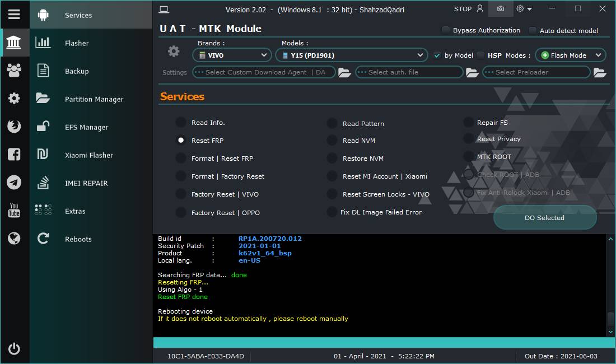Screen dimensions: 616x364
Task: Enable Bypass Authorization checkbox
Action: click(x=446, y=30)
